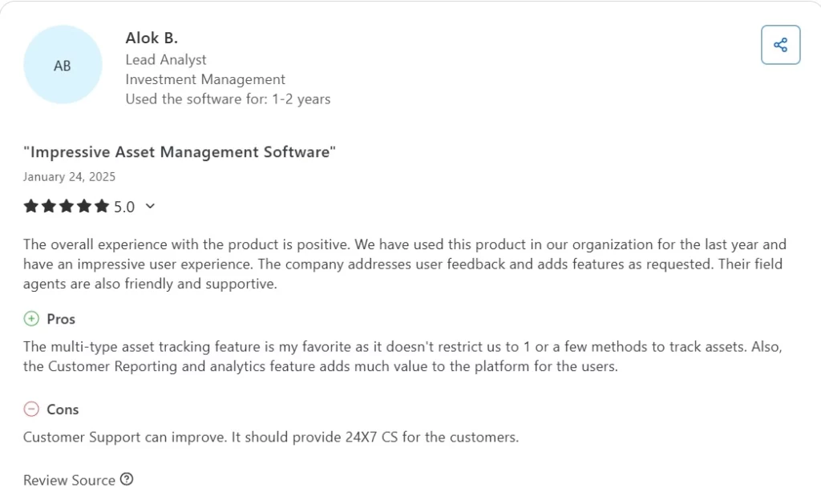Click the Review Source label
This screenshot has height=504, width=821.
pyautogui.click(x=69, y=480)
